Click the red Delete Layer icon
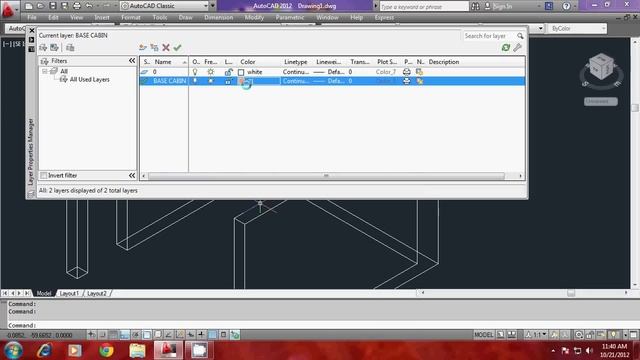This screenshot has height=360, width=640. [166, 48]
